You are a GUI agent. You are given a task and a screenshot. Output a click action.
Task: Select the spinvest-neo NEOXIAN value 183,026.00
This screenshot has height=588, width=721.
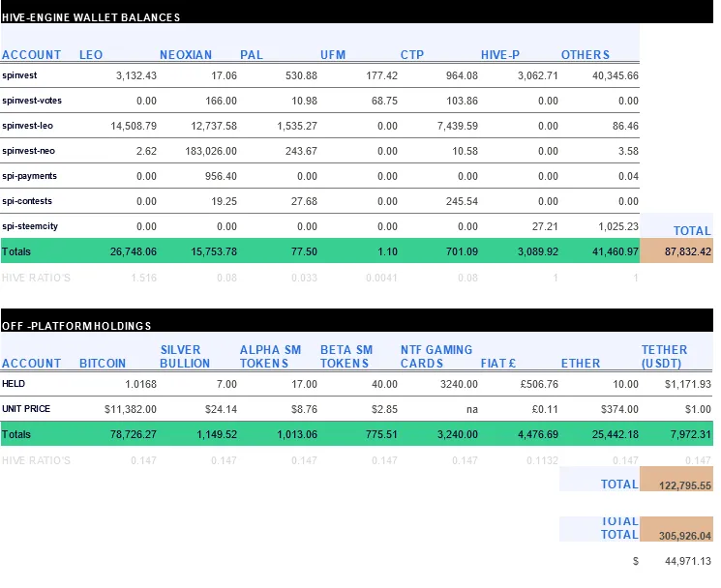click(211, 151)
